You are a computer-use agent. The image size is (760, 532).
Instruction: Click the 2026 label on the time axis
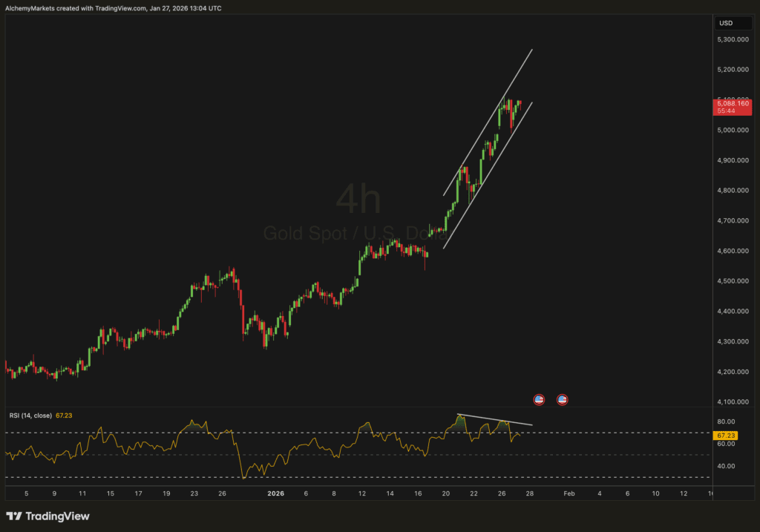(275, 493)
